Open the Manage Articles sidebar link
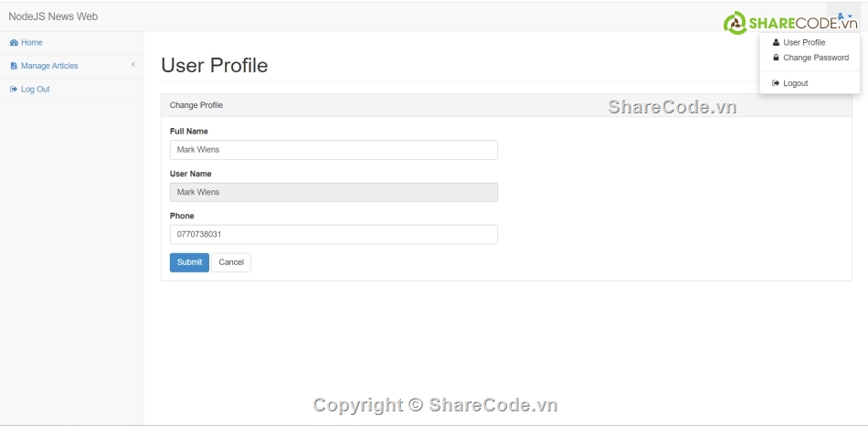The width and height of the screenshot is (868, 426). point(49,66)
